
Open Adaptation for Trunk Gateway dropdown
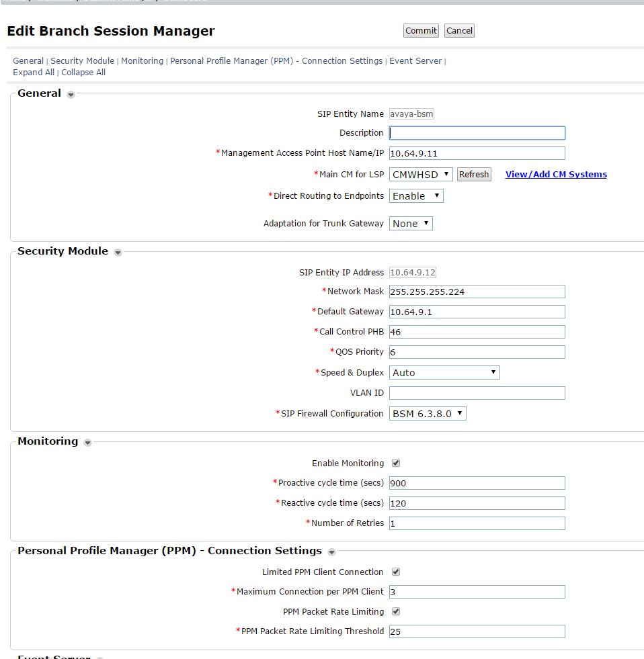tap(411, 224)
